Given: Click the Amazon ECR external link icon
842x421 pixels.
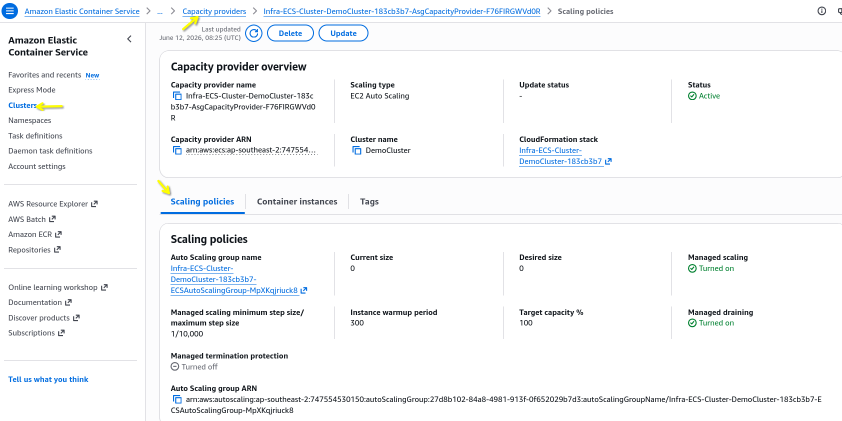Looking at the screenshot, I should tap(58, 234).
